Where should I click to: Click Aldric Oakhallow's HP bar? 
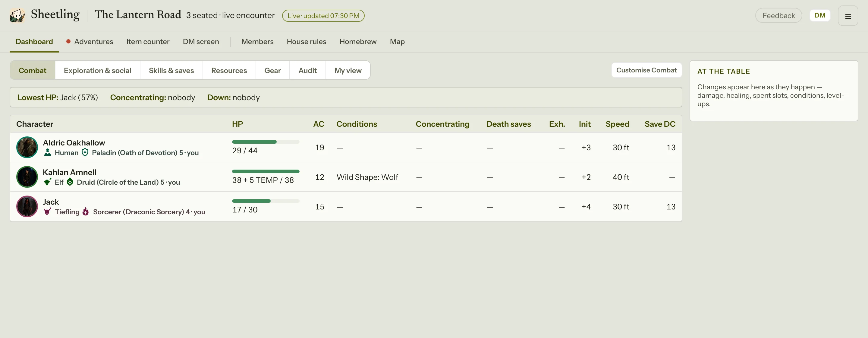point(266,142)
